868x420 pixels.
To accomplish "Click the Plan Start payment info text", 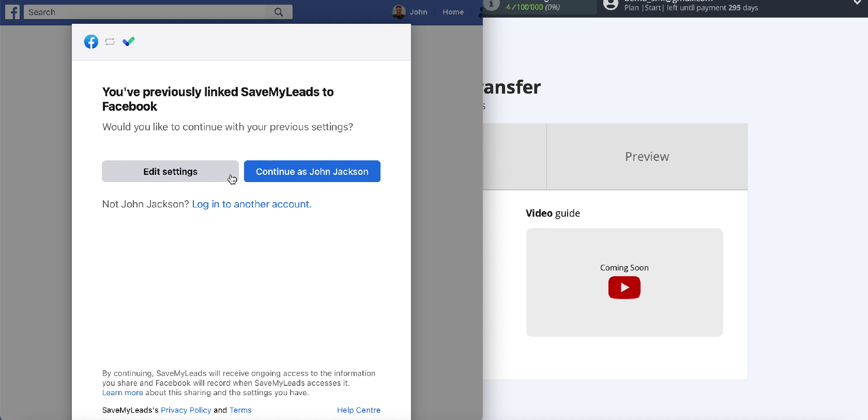I will click(691, 8).
